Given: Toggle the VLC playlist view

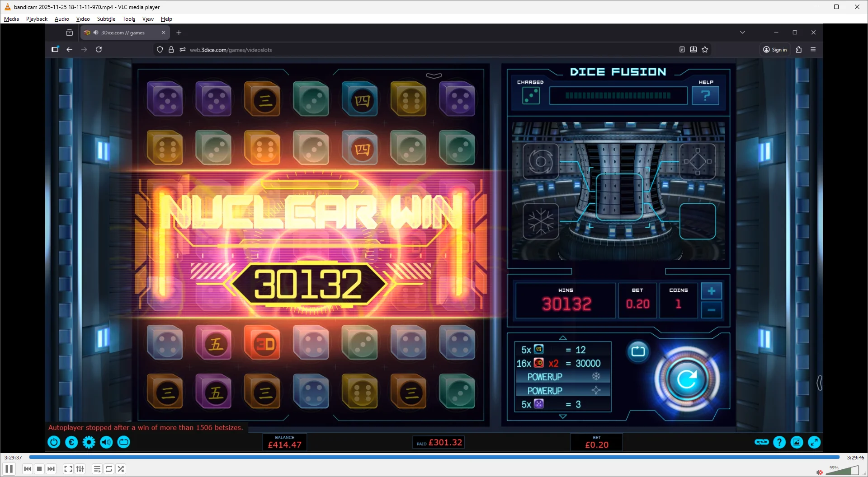Looking at the screenshot, I should pos(97,469).
